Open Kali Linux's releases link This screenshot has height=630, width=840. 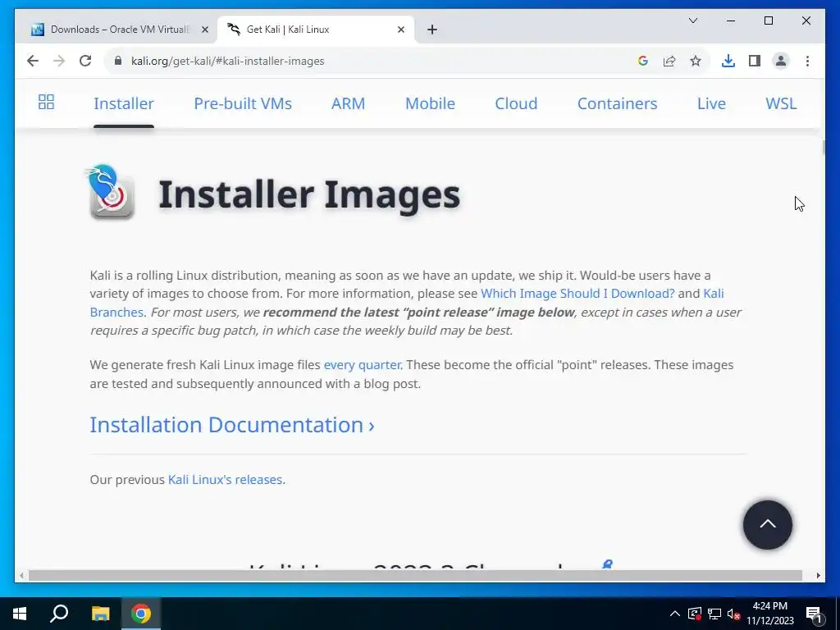[x=225, y=479]
